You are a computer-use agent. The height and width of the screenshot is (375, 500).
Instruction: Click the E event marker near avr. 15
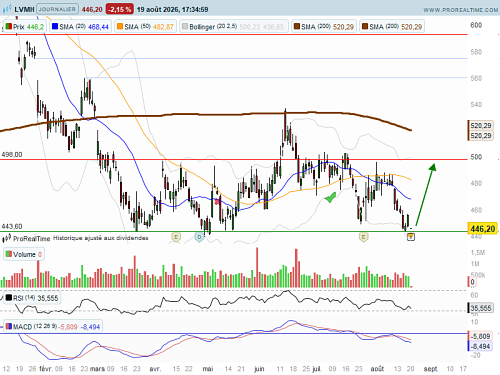[176, 237]
